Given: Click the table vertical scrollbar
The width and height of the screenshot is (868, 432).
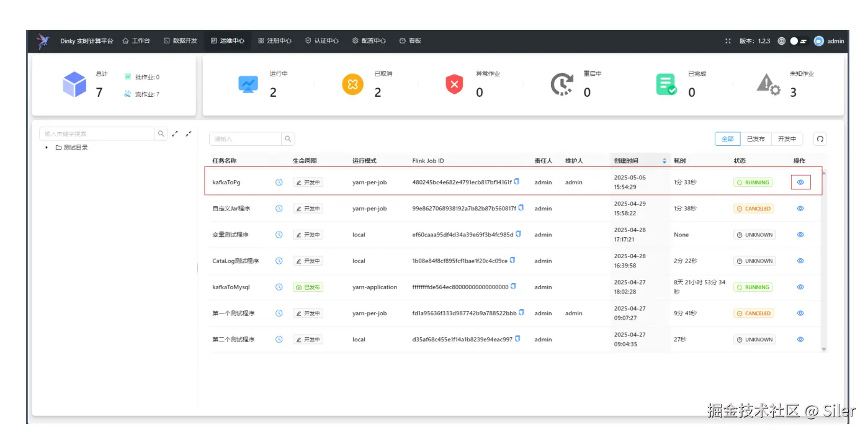Looking at the screenshot, I should [x=824, y=261].
